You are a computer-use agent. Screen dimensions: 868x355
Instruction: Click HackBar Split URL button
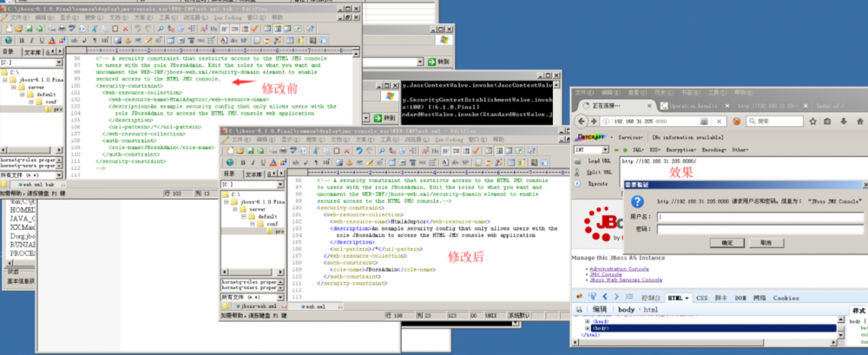pyautogui.click(x=599, y=172)
